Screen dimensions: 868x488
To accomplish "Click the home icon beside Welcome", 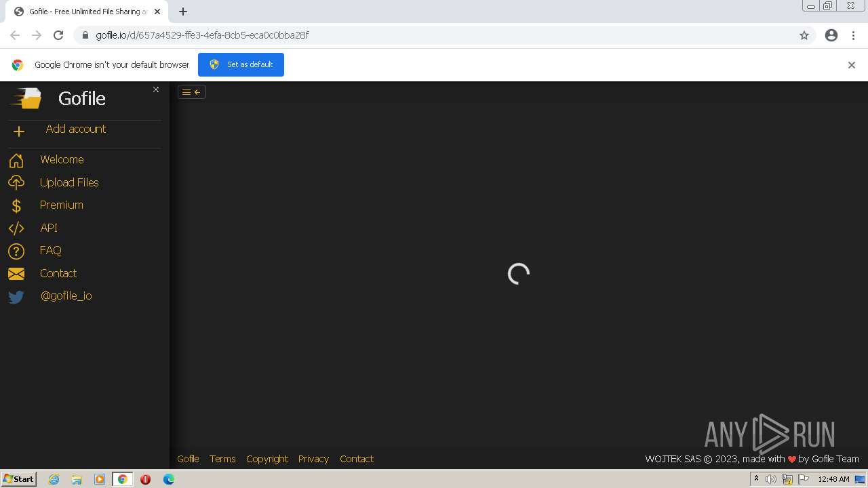I will pyautogui.click(x=16, y=161).
